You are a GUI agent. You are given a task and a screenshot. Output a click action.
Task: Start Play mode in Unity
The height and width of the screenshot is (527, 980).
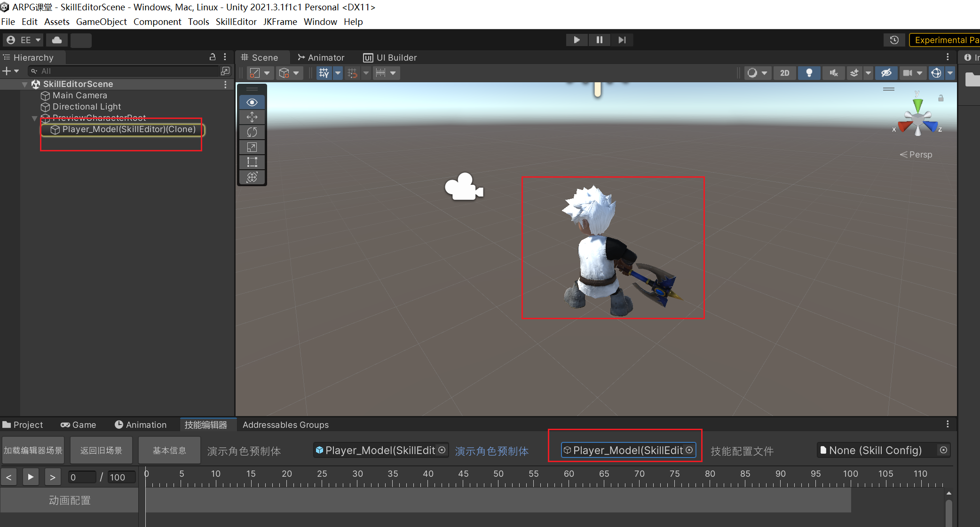tap(577, 40)
